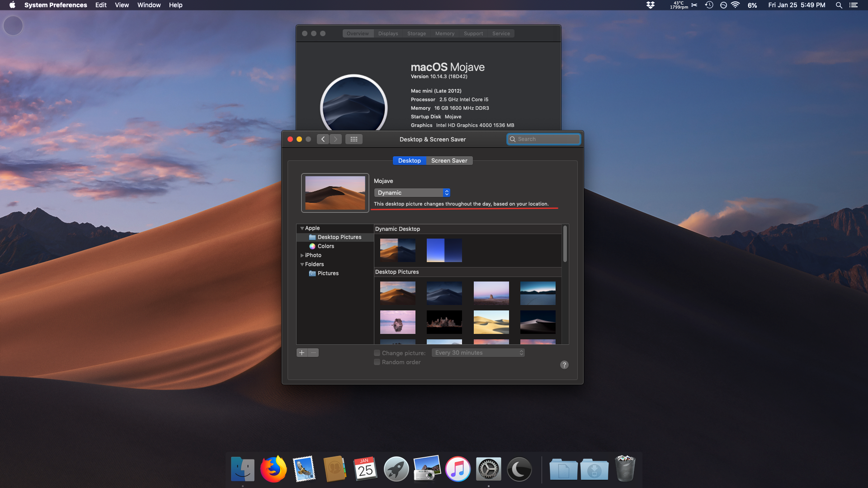Open the Apple menu

12,5
